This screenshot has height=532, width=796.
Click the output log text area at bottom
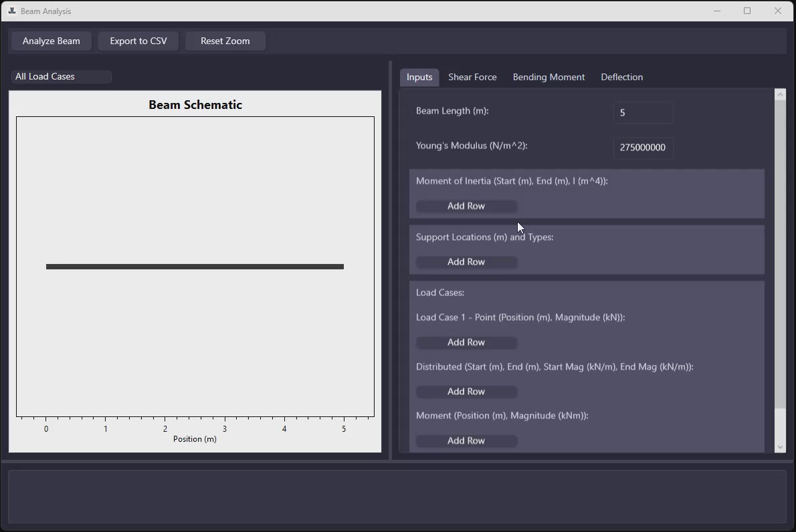[397, 496]
